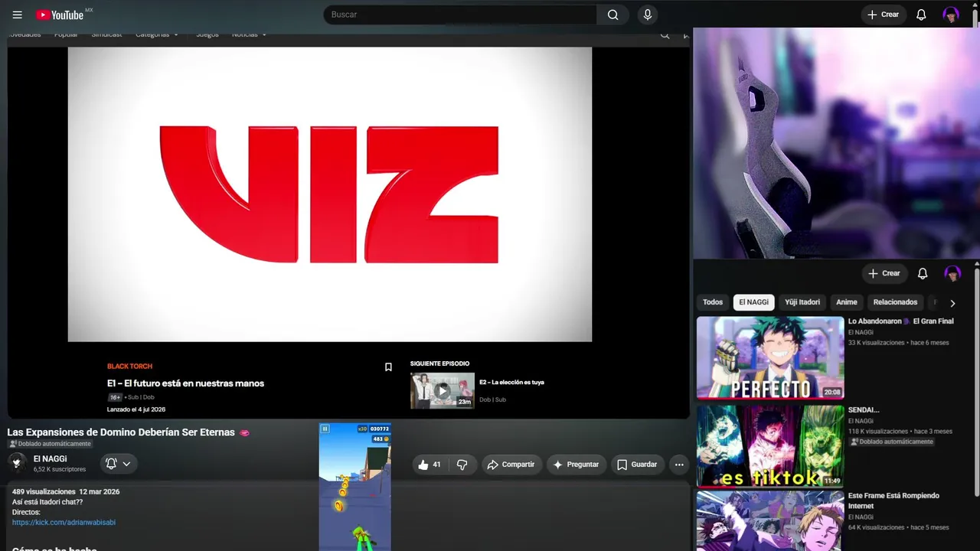Open the kick.com/adrianwabisabi link
The image size is (980, 551).
click(x=64, y=523)
